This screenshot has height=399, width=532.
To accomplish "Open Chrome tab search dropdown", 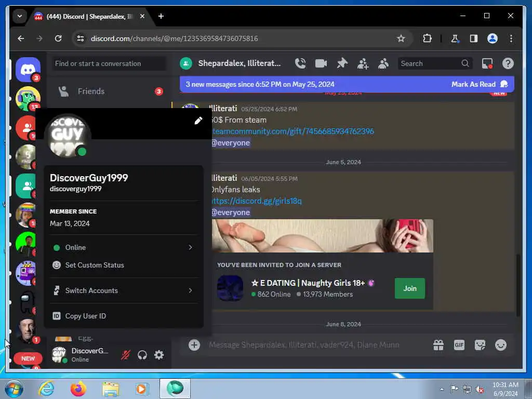I will [20, 16].
